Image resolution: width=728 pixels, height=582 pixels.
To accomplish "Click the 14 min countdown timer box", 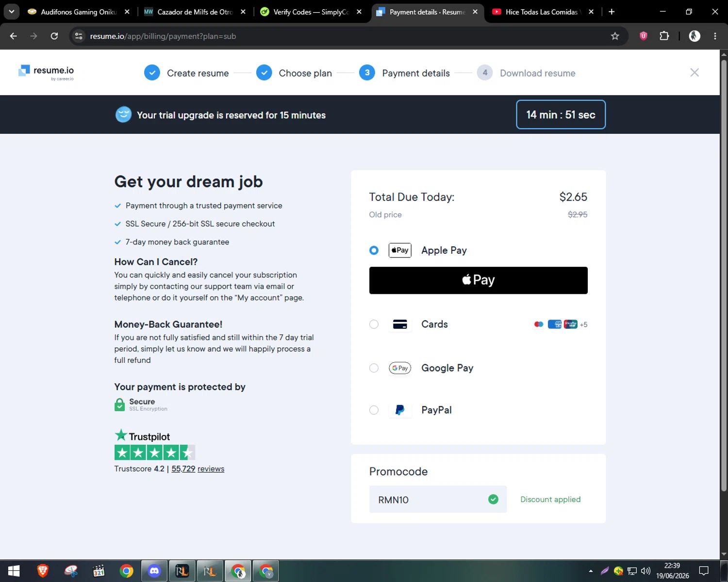I will pos(561,114).
